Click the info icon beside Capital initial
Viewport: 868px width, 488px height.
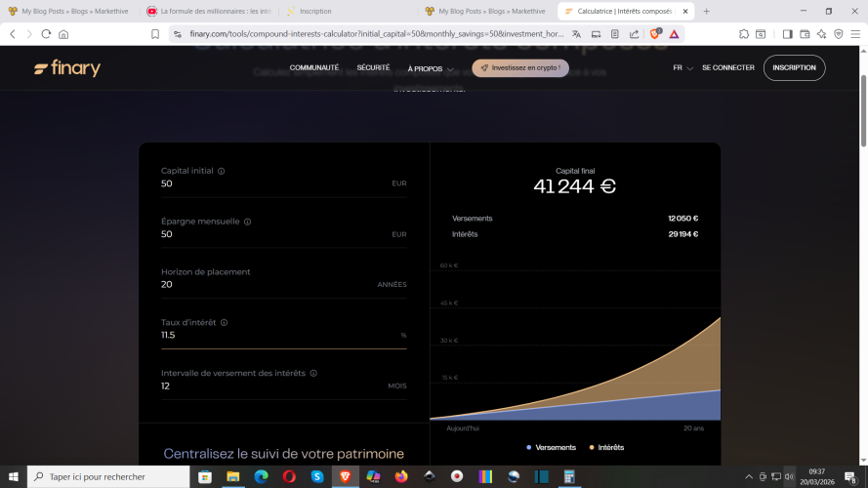pyautogui.click(x=222, y=171)
